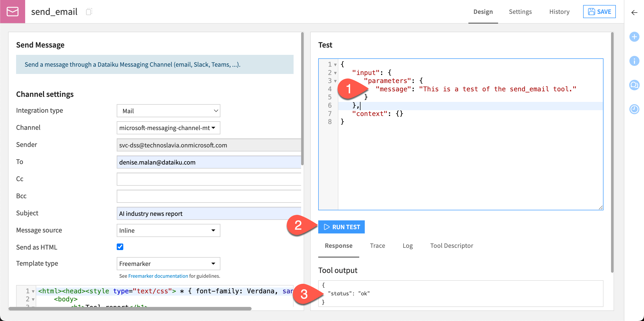This screenshot has height=321, width=644.
Task: Click the empty Bcc field
Action: 209,196
